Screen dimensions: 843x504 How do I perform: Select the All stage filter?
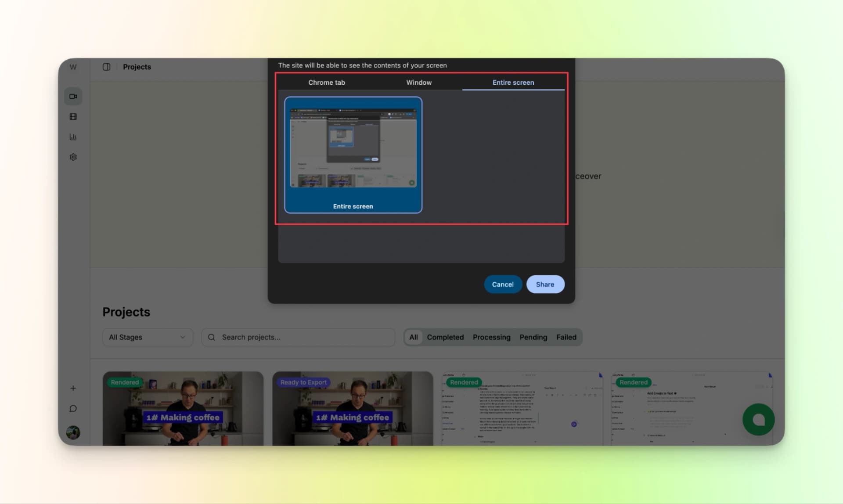tap(413, 337)
